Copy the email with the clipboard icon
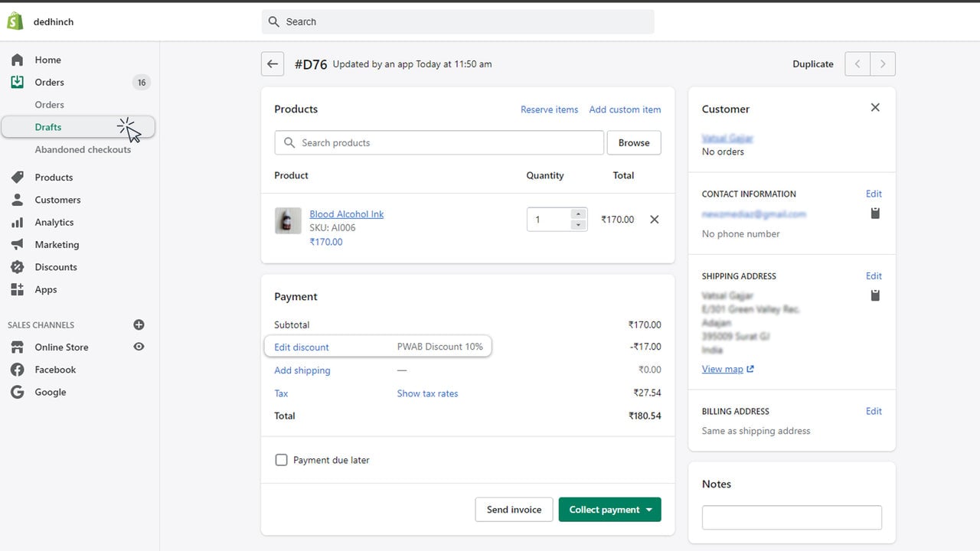Image resolution: width=980 pixels, height=551 pixels. click(875, 214)
